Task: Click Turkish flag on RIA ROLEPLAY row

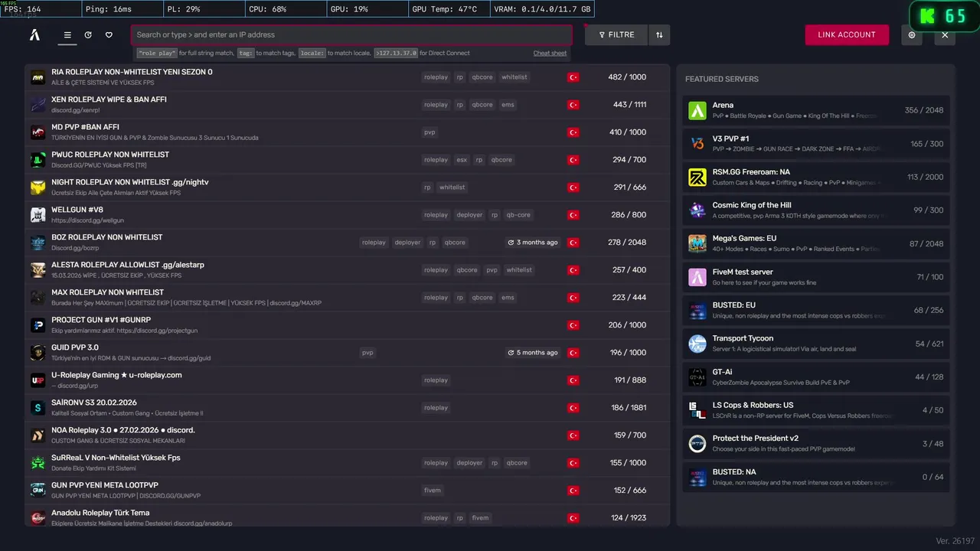Action: pyautogui.click(x=573, y=77)
